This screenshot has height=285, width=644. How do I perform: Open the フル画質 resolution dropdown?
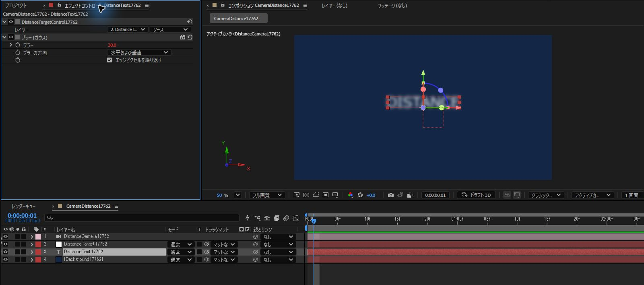click(x=267, y=195)
